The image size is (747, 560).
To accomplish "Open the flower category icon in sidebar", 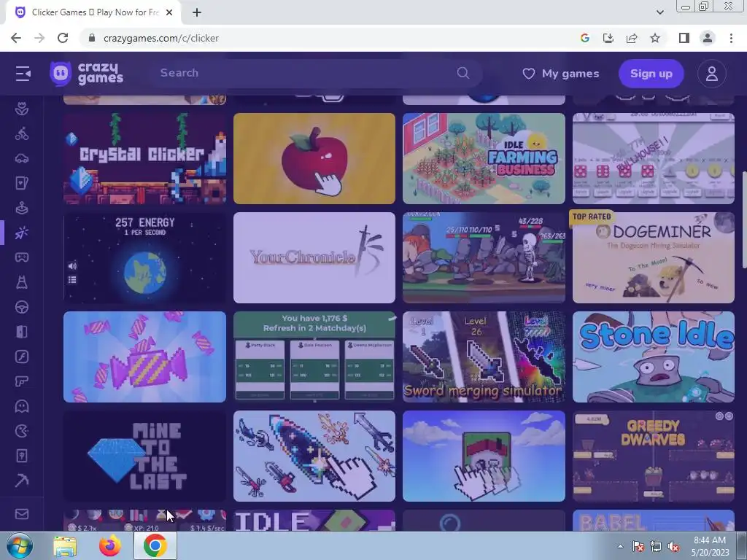I will (22, 109).
